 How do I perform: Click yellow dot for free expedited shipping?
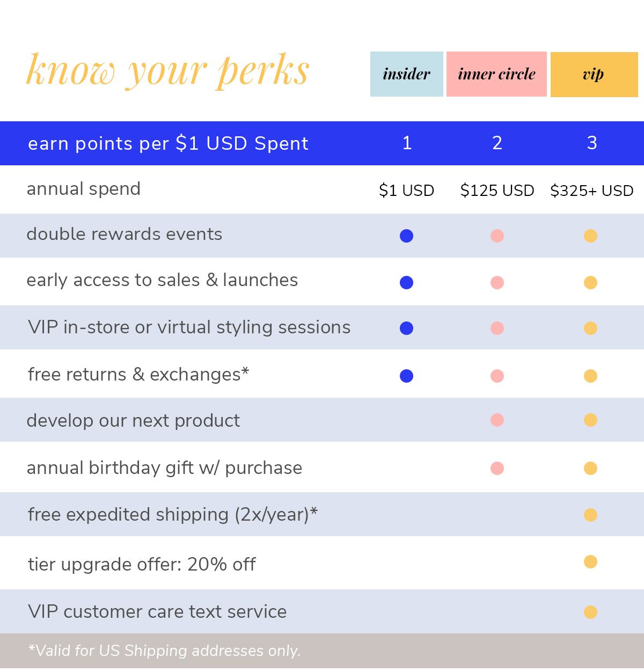(x=590, y=515)
